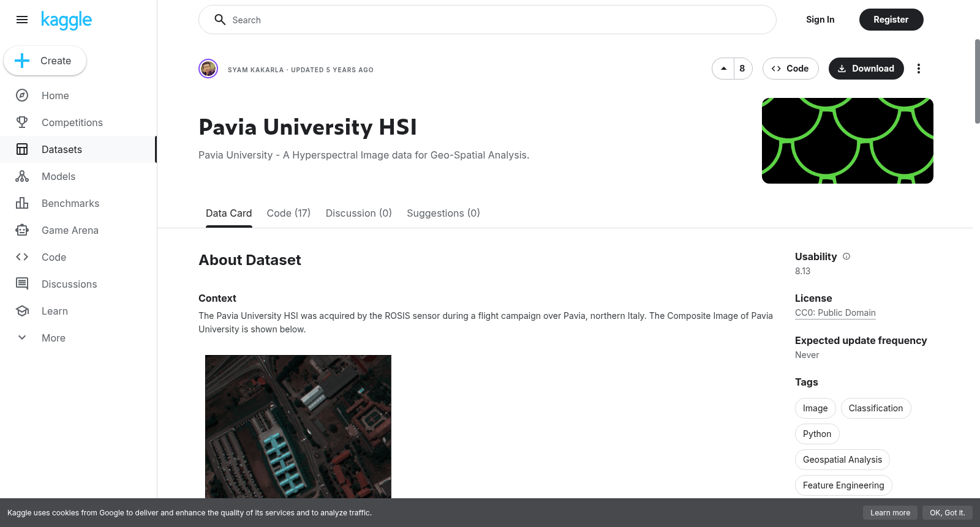
Task: Click the Learn graduation cap icon
Action: tap(22, 311)
